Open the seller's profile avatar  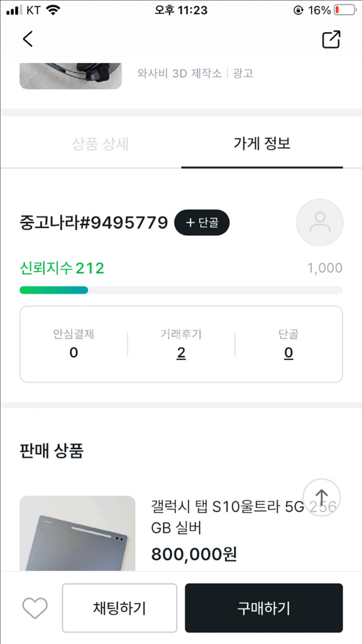pos(320,223)
